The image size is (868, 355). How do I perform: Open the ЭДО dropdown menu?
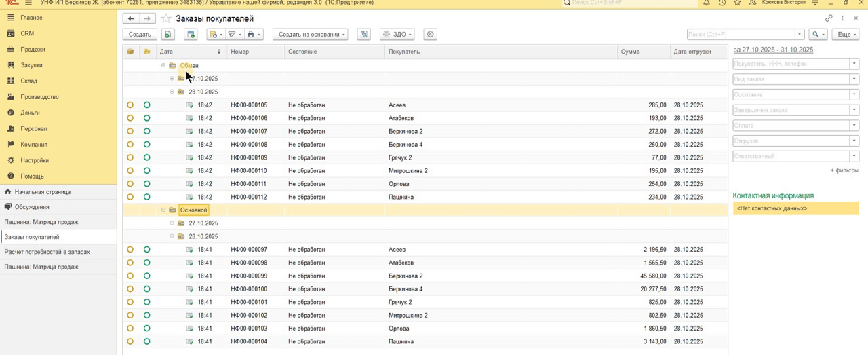click(x=397, y=35)
